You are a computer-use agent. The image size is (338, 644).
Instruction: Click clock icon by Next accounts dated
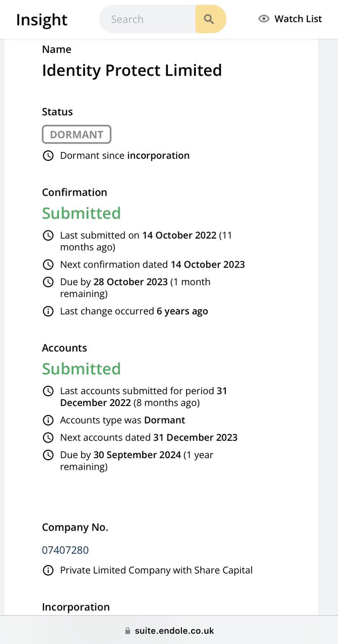point(48,438)
